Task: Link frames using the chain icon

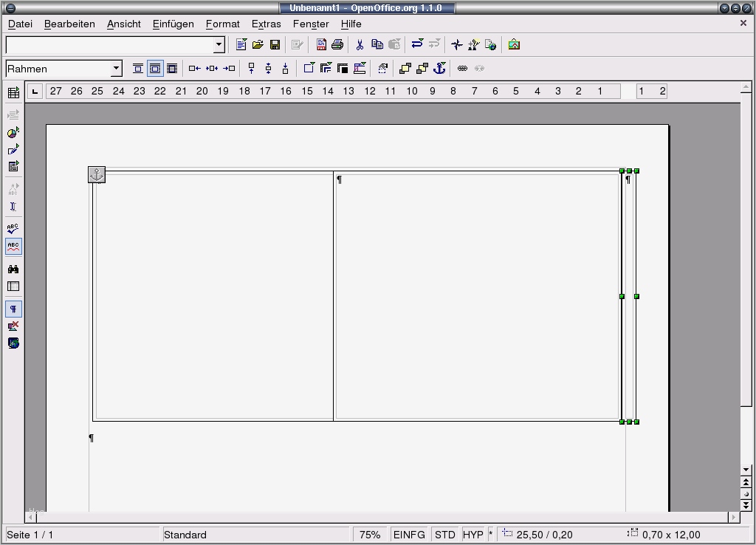Action: click(462, 69)
